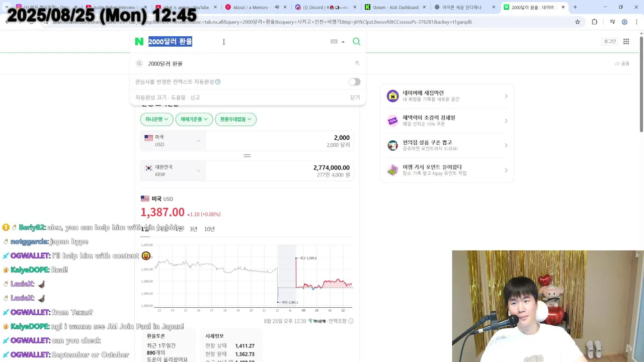Click the 로그인 button
Image resolution: width=644 pixels, height=362 pixels.
point(610,42)
